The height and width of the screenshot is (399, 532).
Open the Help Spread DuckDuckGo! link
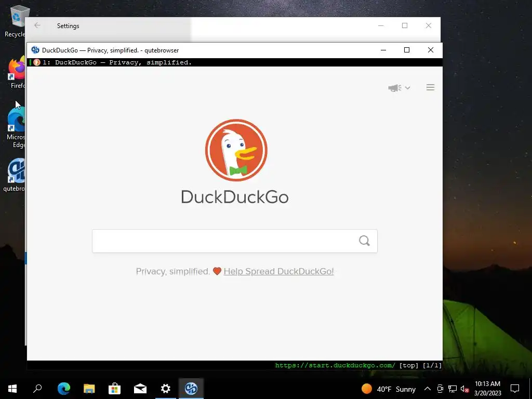tap(278, 271)
